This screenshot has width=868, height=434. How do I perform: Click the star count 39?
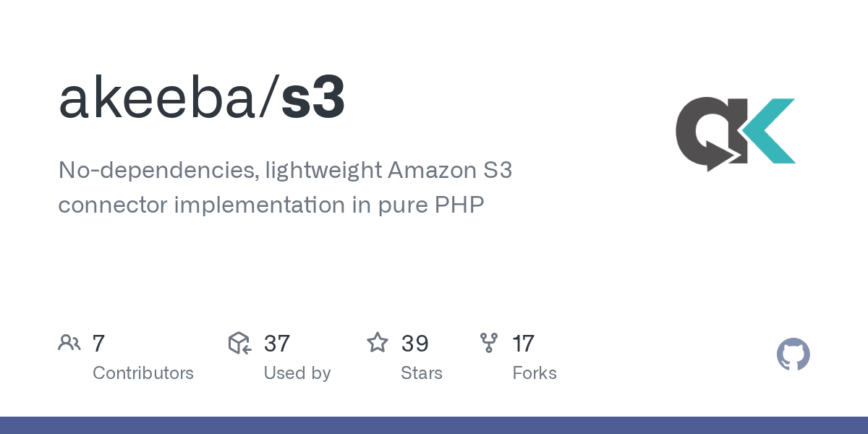[x=415, y=343]
